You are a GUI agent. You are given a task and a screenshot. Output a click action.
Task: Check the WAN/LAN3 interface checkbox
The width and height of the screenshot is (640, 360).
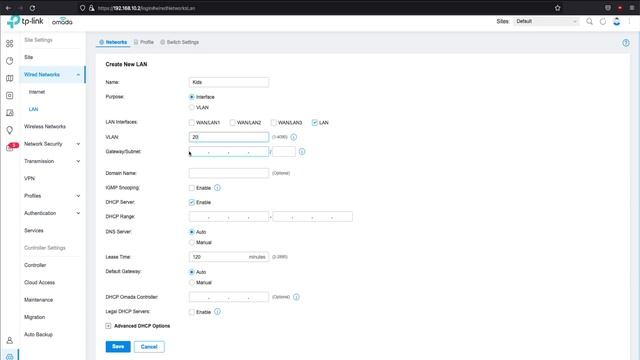[x=273, y=122]
